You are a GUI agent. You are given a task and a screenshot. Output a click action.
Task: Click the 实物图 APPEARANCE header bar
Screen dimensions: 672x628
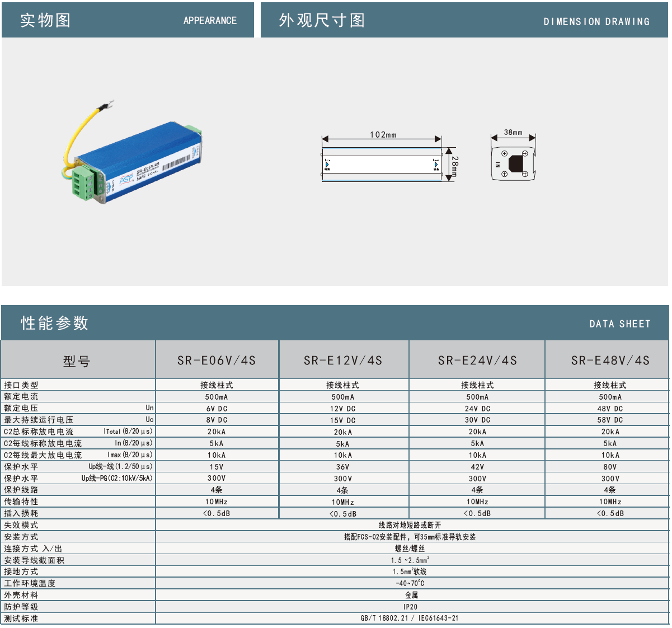tap(126, 20)
